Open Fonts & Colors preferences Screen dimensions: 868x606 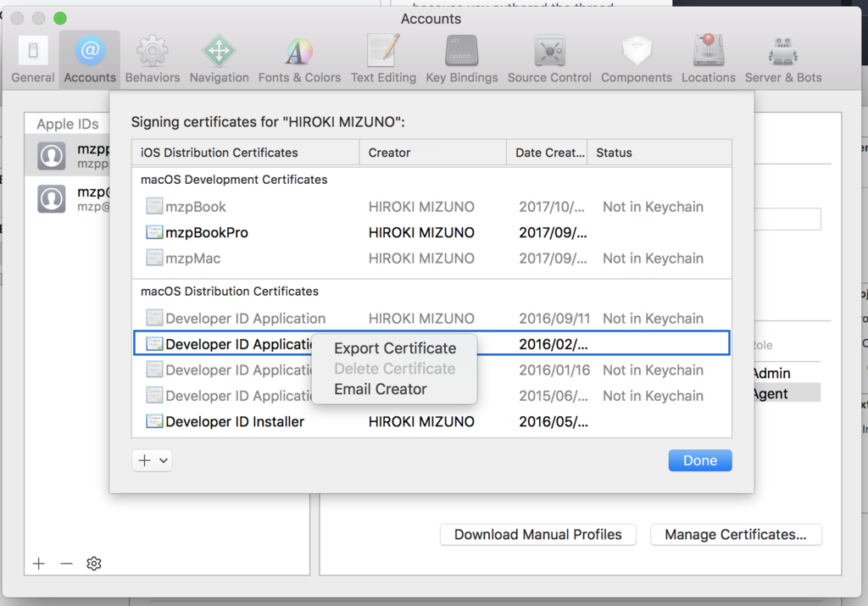pos(299,60)
